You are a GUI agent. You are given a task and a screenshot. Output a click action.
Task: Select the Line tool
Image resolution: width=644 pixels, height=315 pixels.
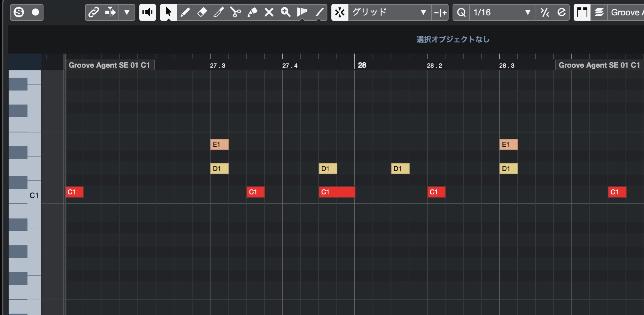point(319,12)
